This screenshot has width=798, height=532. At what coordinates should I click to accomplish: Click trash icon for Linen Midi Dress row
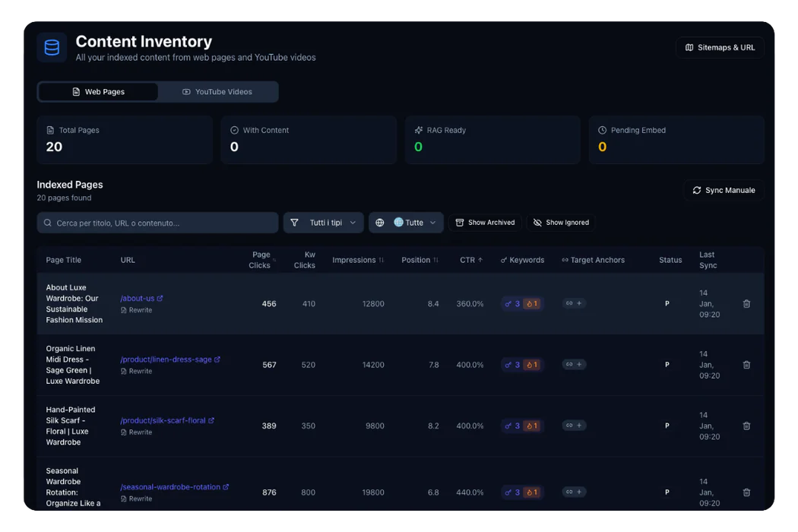point(746,365)
